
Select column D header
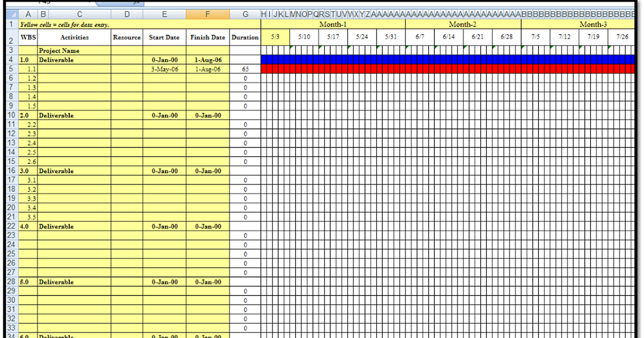127,14
